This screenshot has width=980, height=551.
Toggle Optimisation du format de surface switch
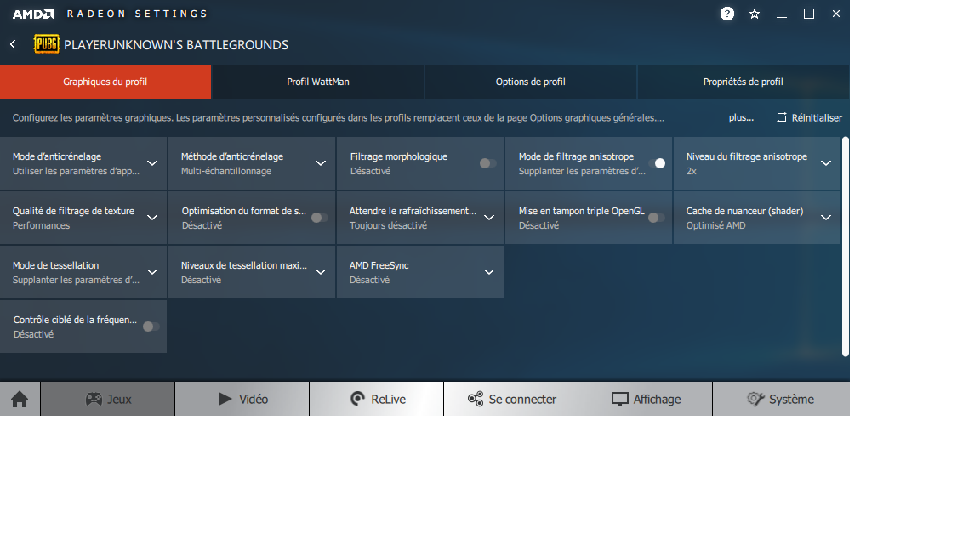(x=319, y=218)
